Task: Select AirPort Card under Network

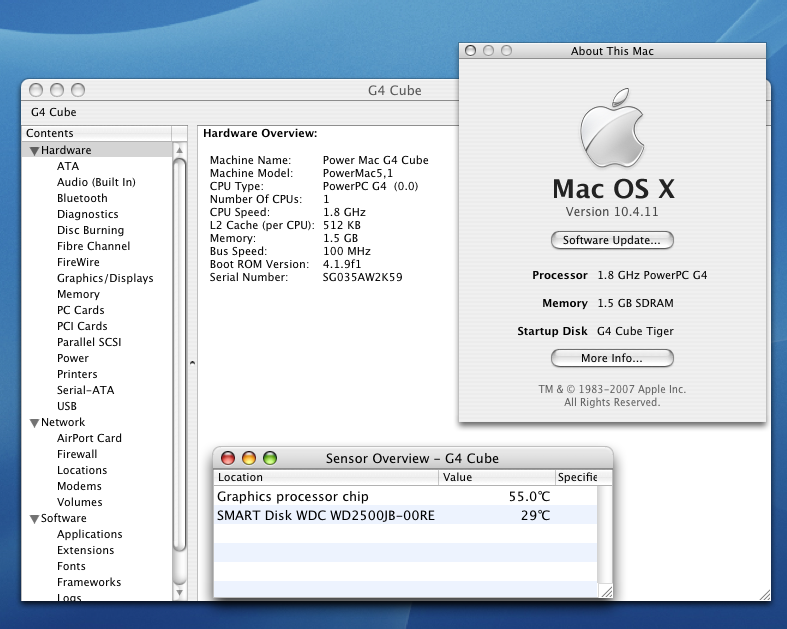Action: 89,438
